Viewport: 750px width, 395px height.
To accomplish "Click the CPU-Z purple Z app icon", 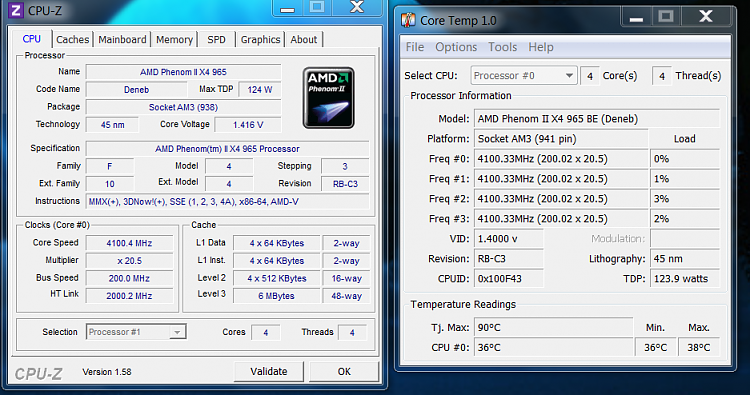I will (16, 10).
